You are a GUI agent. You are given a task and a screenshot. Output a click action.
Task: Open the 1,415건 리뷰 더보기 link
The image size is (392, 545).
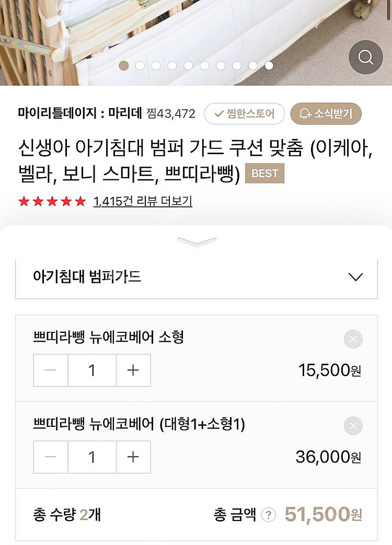143,202
